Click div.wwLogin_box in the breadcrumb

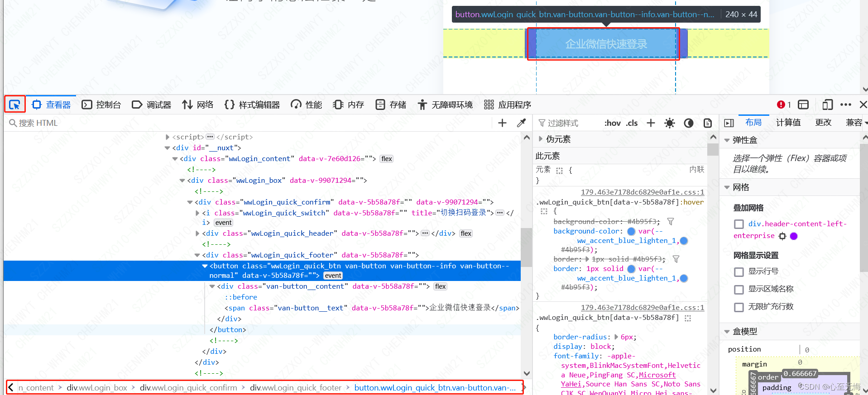(97, 388)
